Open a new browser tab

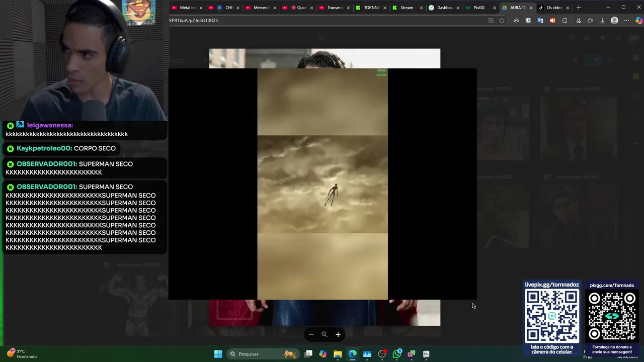(x=579, y=8)
